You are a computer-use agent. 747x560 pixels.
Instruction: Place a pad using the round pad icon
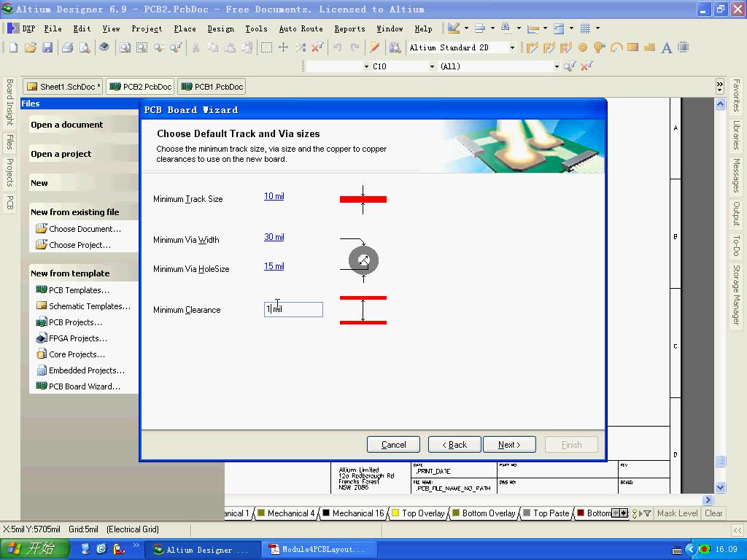[582, 47]
